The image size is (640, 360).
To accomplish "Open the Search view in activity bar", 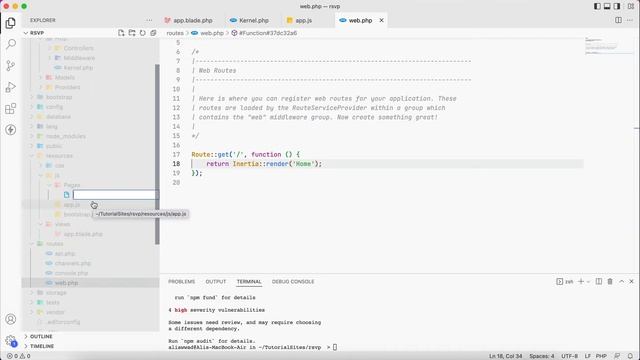I will [x=11, y=44].
